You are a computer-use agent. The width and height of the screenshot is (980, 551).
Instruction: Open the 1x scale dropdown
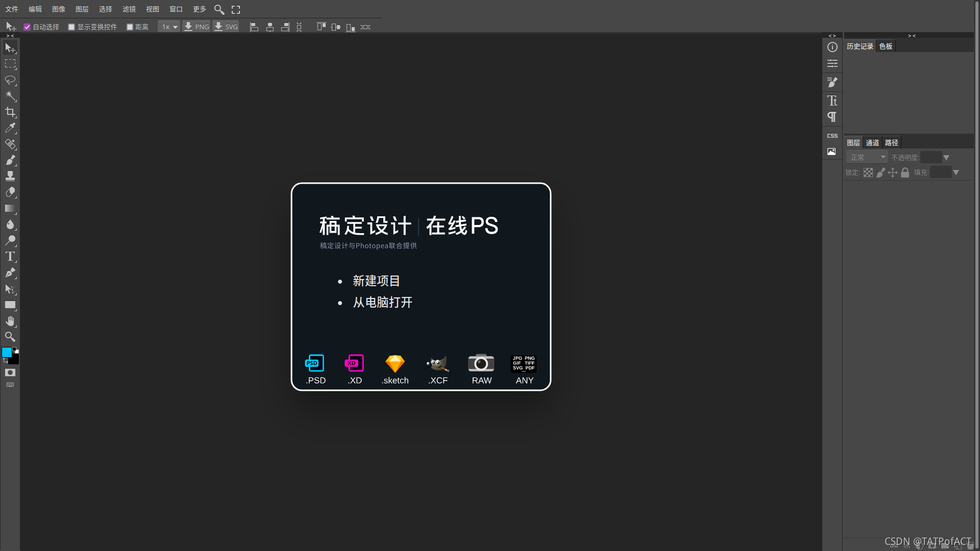169,27
